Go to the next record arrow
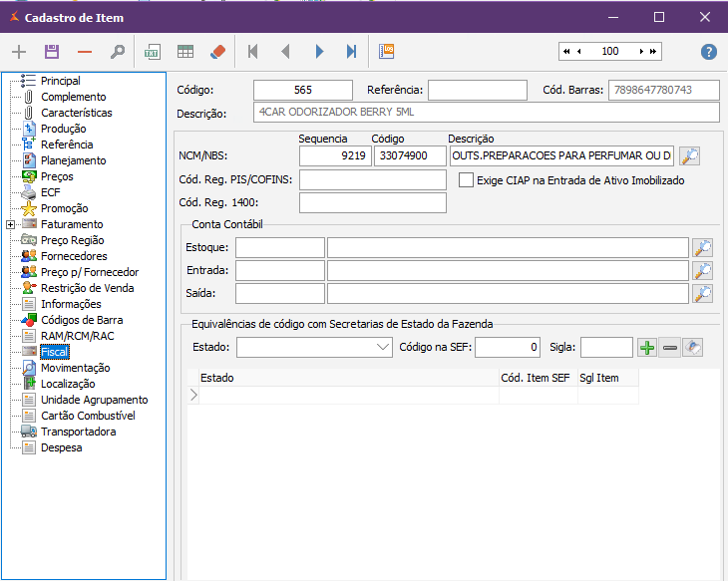 (319, 52)
